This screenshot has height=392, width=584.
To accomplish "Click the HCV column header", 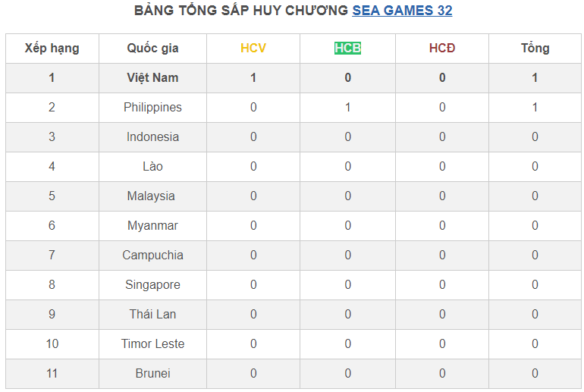I will coord(253,49).
